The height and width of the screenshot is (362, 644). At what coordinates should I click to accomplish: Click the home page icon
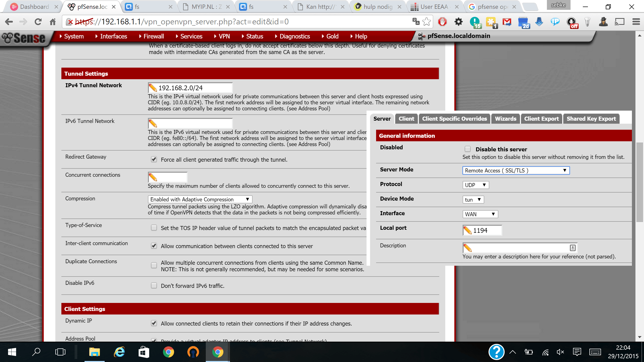pyautogui.click(x=53, y=22)
